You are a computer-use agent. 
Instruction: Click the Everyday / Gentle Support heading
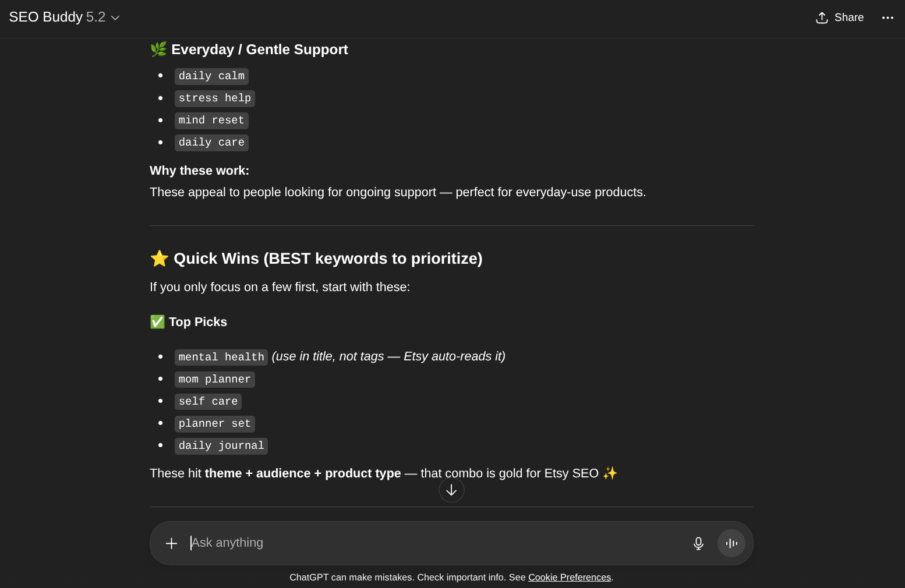point(259,49)
